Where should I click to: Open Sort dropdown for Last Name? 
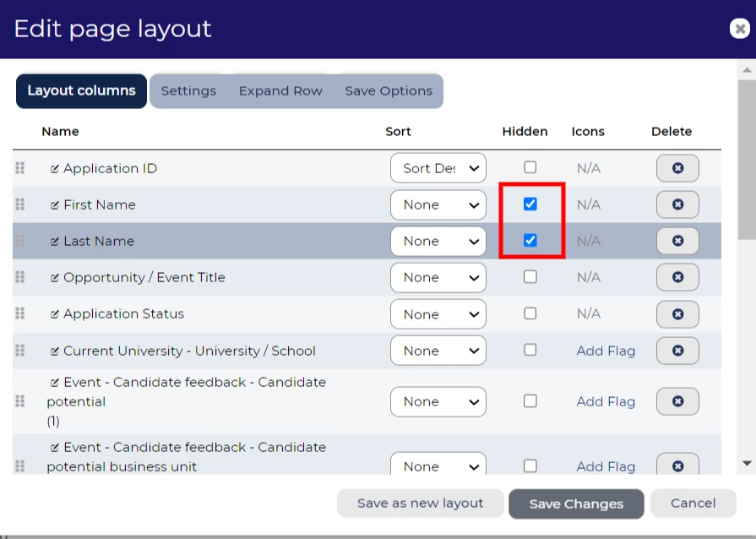pos(438,241)
